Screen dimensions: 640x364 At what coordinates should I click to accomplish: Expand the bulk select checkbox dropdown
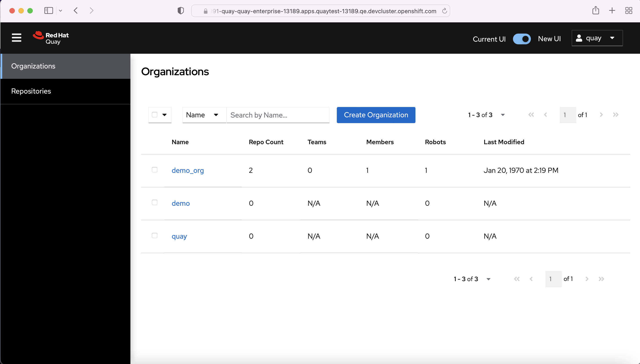pyautogui.click(x=164, y=115)
